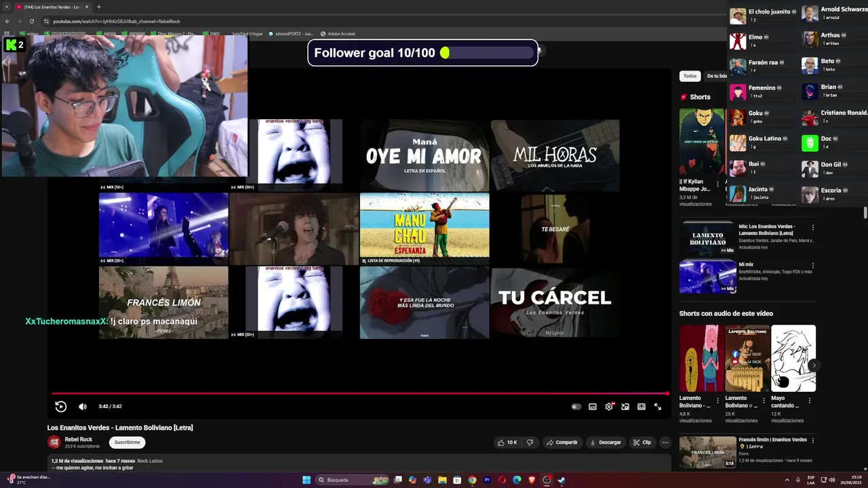Screen dimensions: 868x488
Task: Open the 'Mix: Los Enanitos Verdes' playlist thumbnail
Action: pos(707,238)
